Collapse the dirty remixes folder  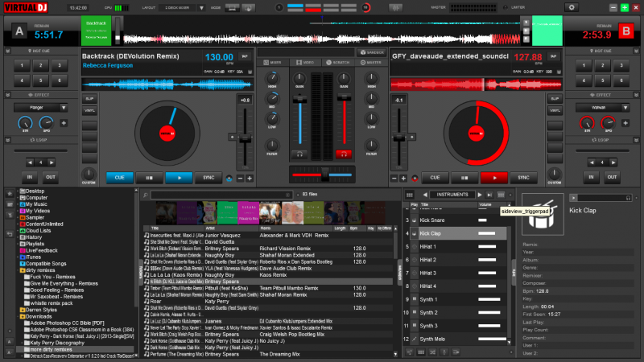click(x=18, y=270)
